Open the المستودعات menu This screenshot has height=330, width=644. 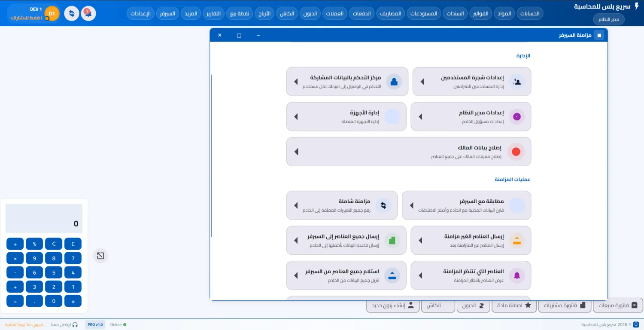[x=424, y=13]
